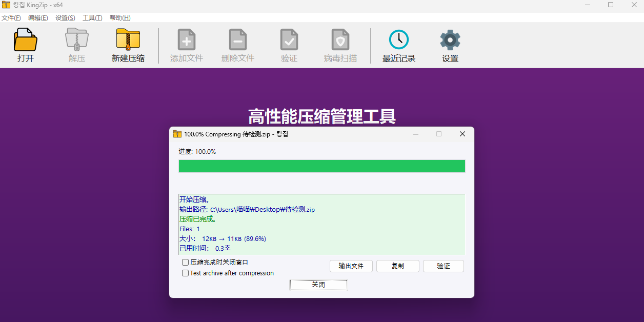Open the 文件(F) menu
The image size is (644, 322).
pyautogui.click(x=11, y=17)
